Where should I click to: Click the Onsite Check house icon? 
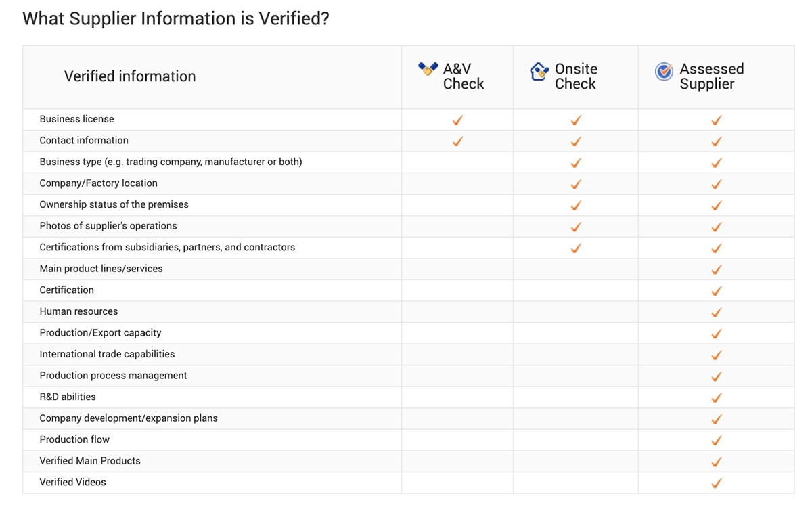pos(539,71)
